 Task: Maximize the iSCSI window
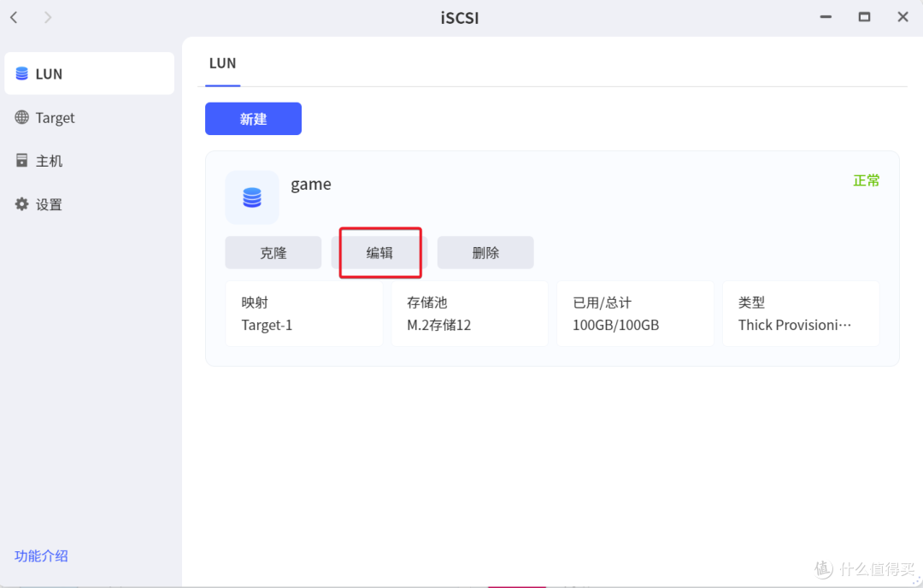(864, 17)
